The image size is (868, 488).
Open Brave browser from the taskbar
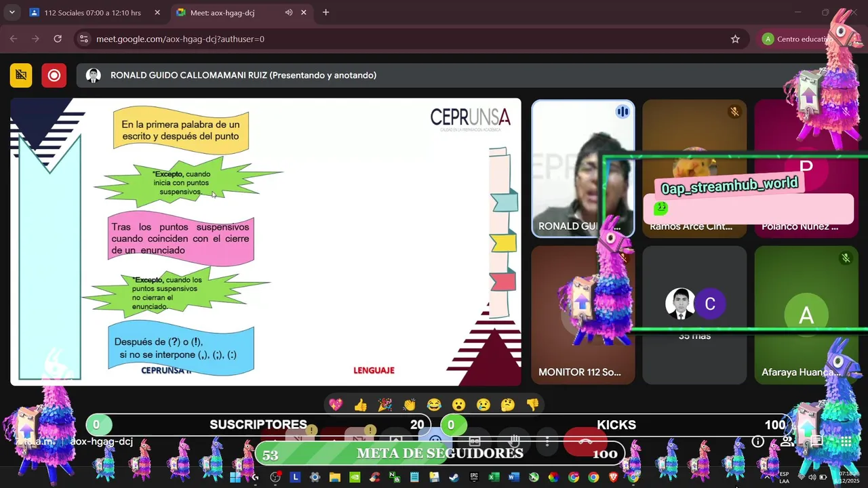(x=613, y=477)
